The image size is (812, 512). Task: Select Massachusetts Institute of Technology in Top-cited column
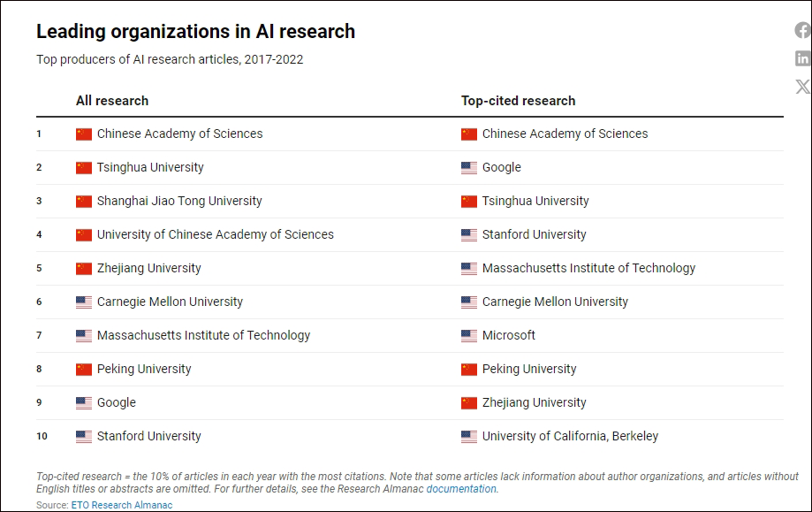coord(588,269)
